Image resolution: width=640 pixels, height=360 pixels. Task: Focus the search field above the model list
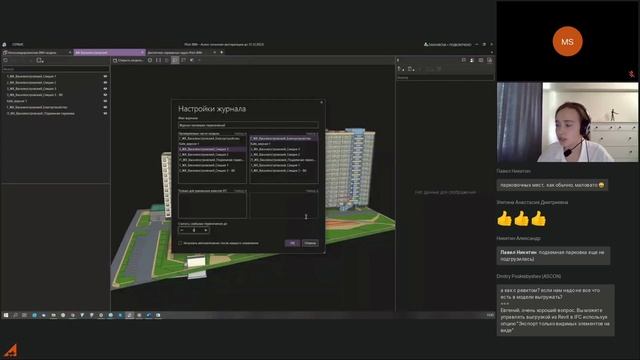[56, 69]
